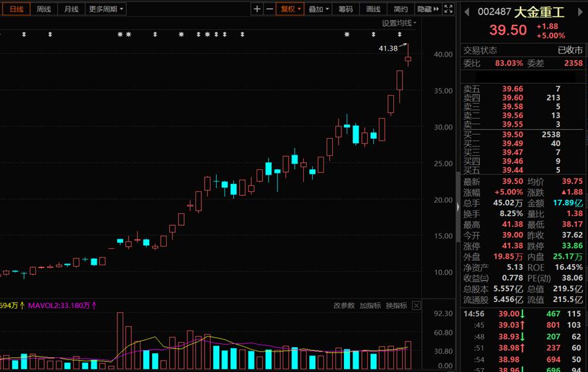Click the 委比 value 83.03%
Viewport: 588px width, 372px height.
[x=509, y=63]
